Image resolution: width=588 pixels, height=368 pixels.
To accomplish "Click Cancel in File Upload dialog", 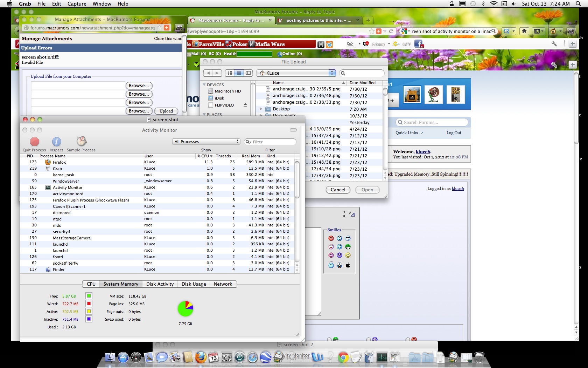I will pyautogui.click(x=338, y=190).
